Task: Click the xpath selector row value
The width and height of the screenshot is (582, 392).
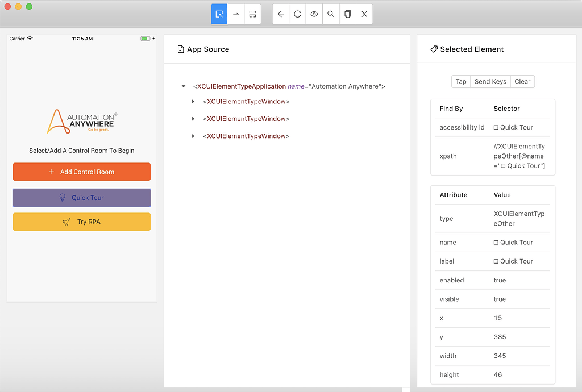Action: [518, 156]
